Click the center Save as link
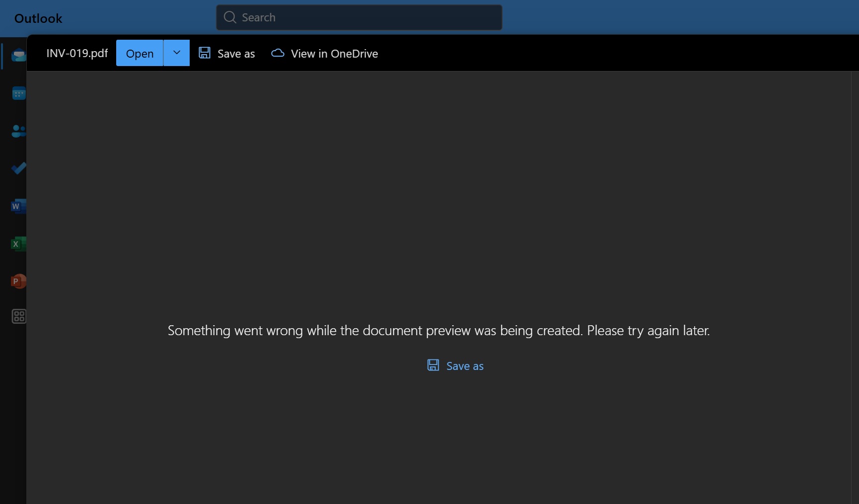Viewport: 859px width, 504px height. [465, 366]
